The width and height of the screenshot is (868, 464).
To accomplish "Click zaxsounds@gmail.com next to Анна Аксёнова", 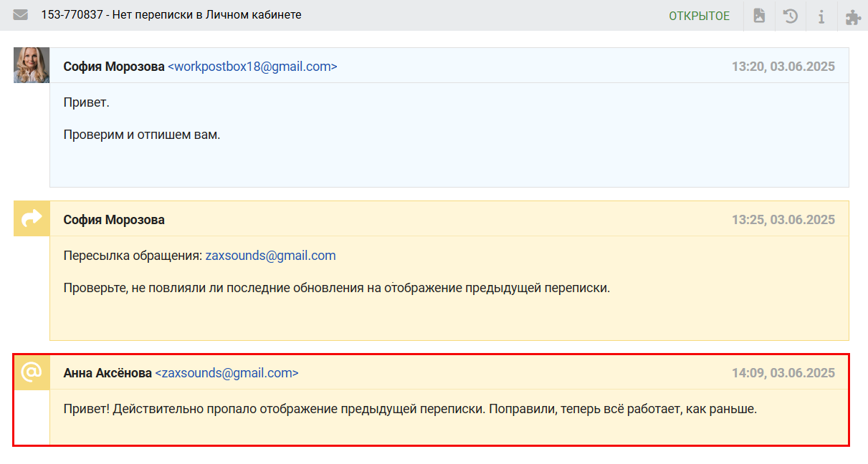I will (x=226, y=373).
